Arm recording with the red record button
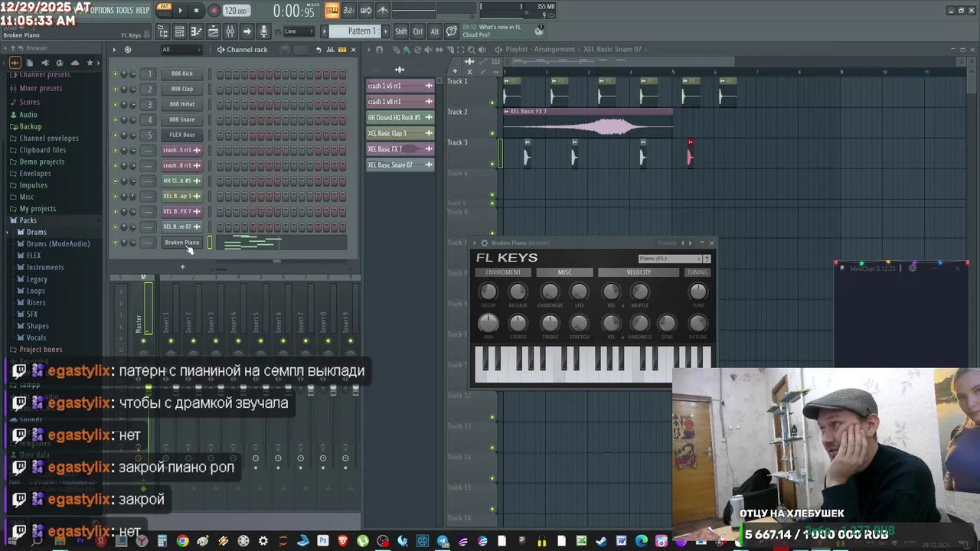The height and width of the screenshot is (551, 980). click(214, 11)
